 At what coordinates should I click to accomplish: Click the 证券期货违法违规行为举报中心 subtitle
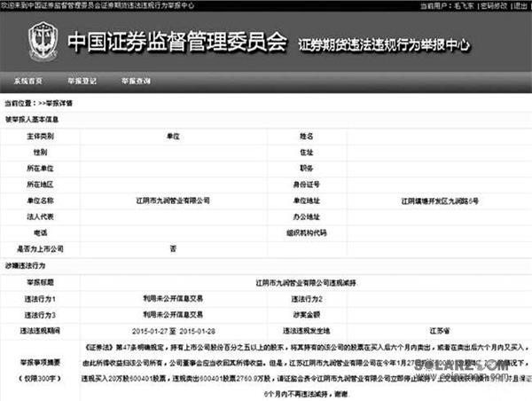click(x=385, y=45)
